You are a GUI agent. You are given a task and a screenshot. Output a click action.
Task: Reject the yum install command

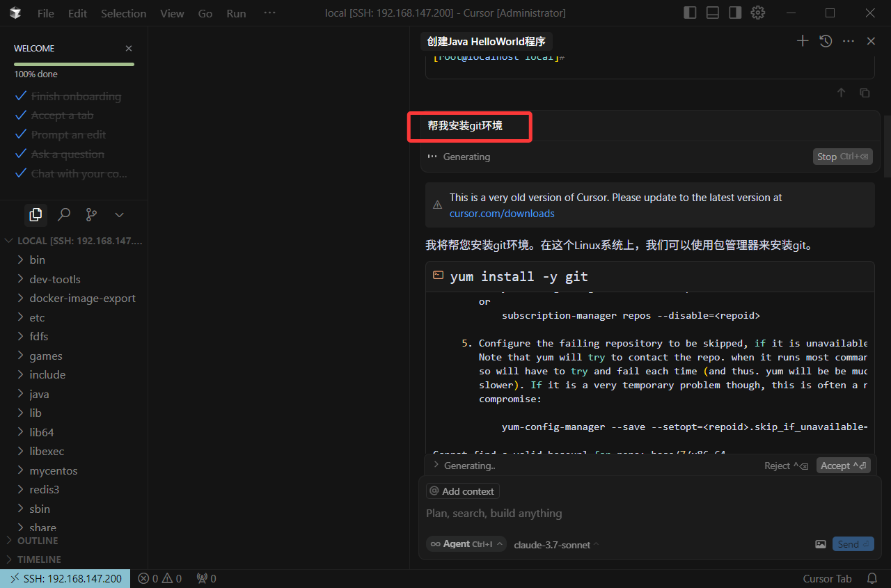click(x=786, y=466)
